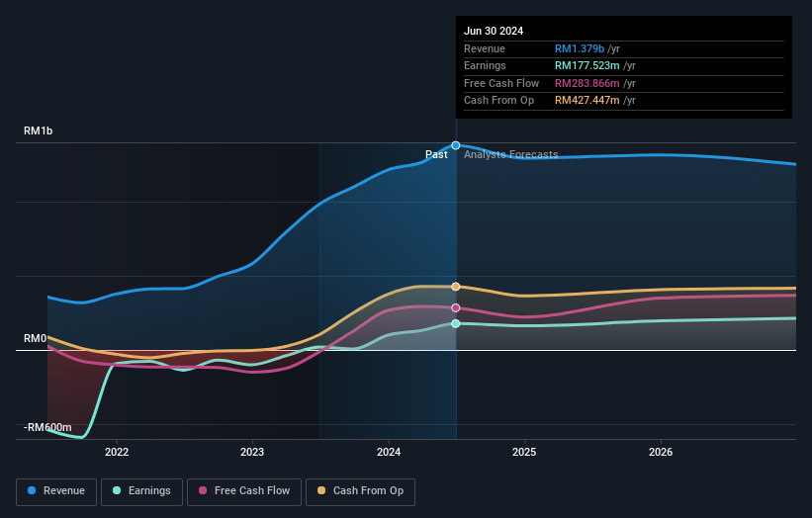
Task: Click the Revenue row label in tooltip
Action: [x=485, y=48]
